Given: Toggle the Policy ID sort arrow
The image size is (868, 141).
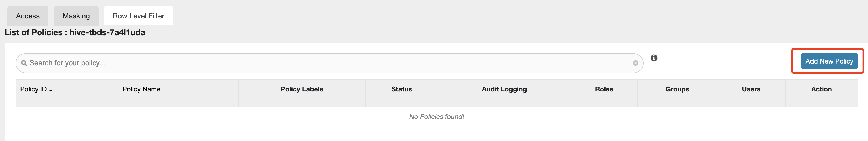Looking at the screenshot, I should point(51,90).
